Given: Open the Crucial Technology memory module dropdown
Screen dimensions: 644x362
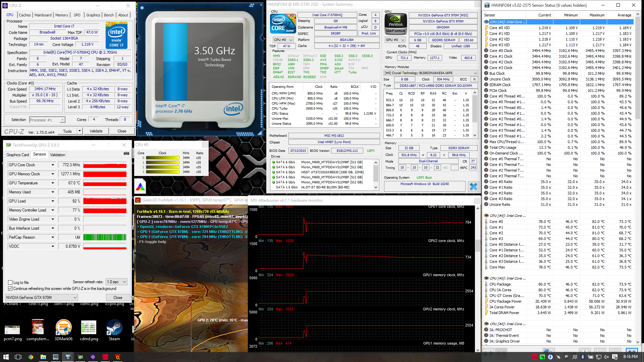Looking at the screenshot, I should (x=431, y=73).
